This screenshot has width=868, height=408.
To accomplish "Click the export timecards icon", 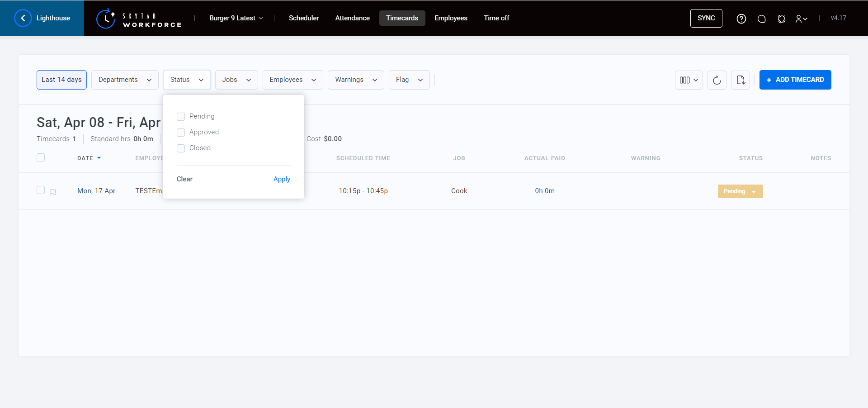I will [x=740, y=80].
